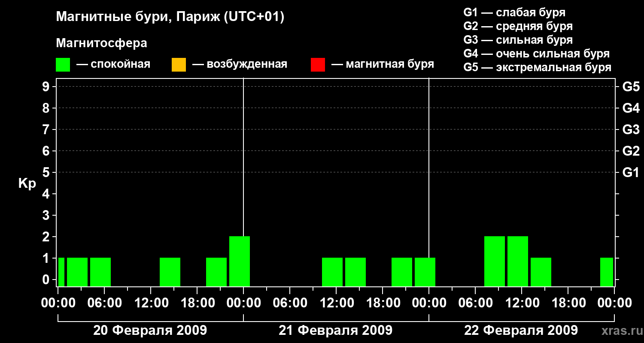The height and width of the screenshot is (343, 644).
Task: Click the '06:00' time label of 21 February
Action: click(x=290, y=303)
